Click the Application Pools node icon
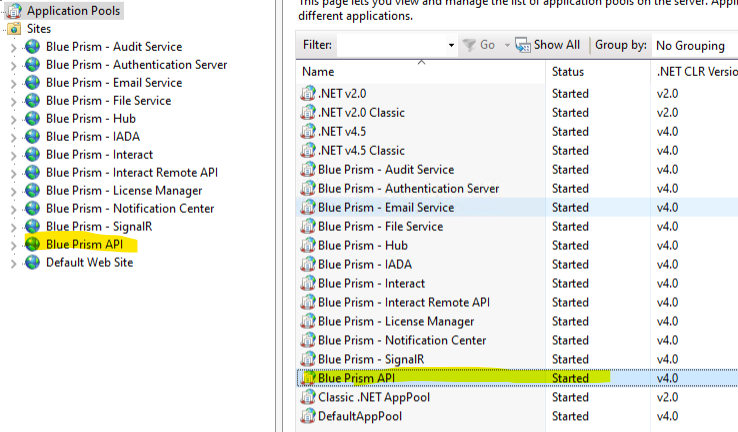 (15, 11)
